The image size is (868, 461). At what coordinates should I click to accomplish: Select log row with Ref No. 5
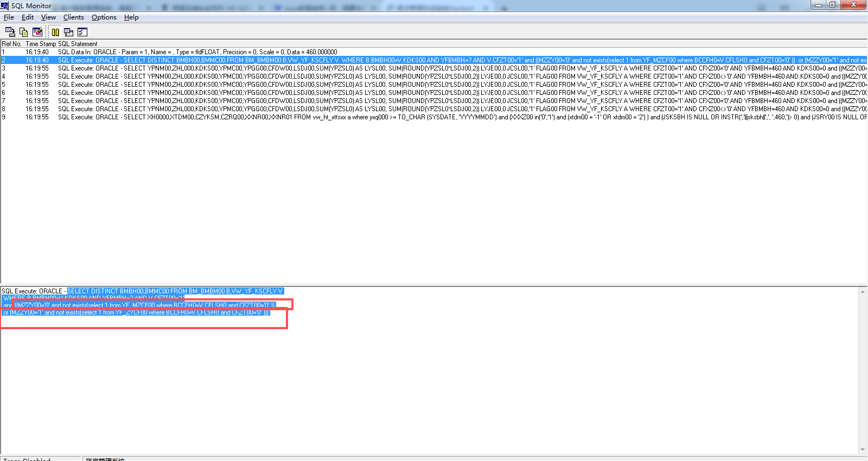tap(434, 85)
